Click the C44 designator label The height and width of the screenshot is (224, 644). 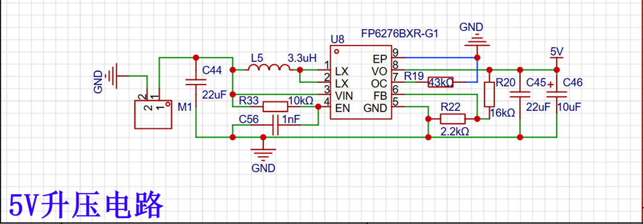point(212,71)
